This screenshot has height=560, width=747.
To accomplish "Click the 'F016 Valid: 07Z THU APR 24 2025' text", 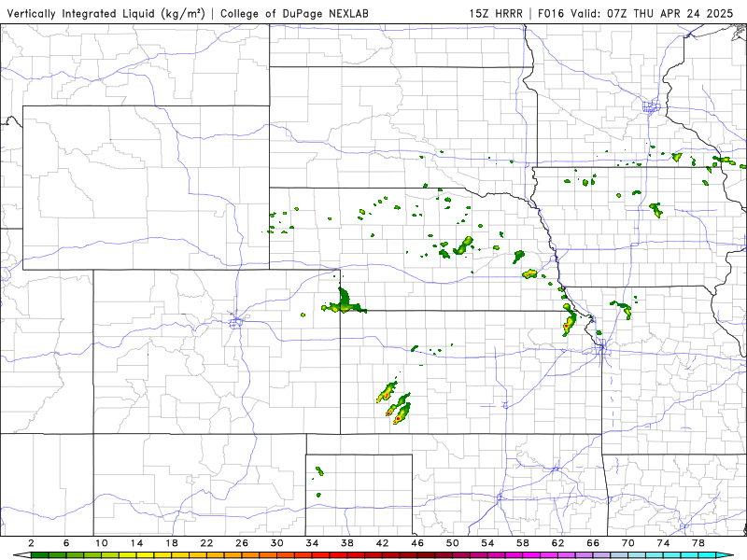I will click(x=636, y=14).
